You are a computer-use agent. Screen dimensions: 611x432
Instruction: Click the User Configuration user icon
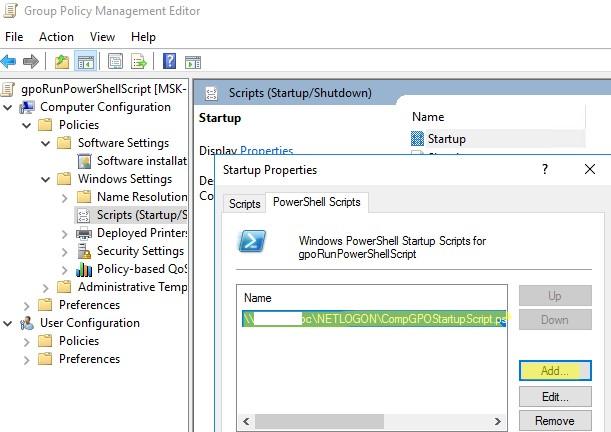click(x=27, y=323)
